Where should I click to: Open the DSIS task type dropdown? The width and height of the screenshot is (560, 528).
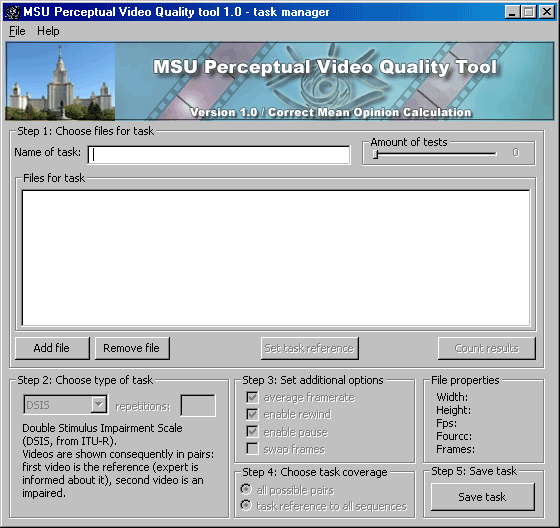pyautogui.click(x=65, y=405)
